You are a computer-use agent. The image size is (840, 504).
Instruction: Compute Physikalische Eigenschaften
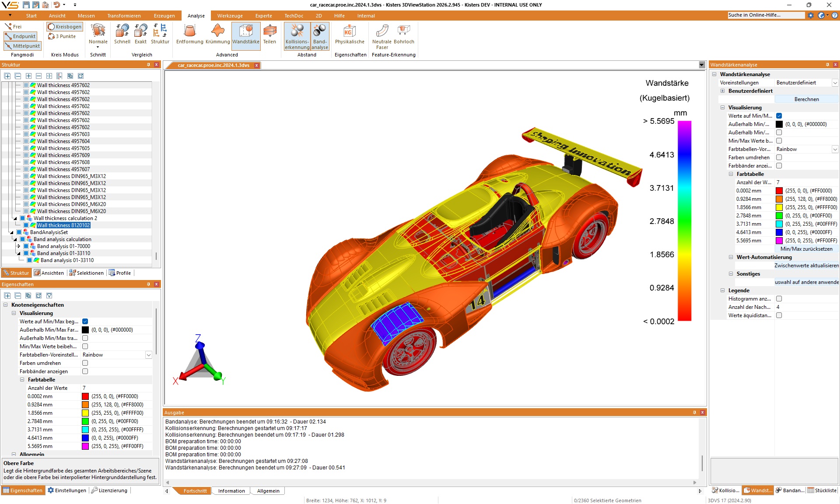pyautogui.click(x=350, y=34)
